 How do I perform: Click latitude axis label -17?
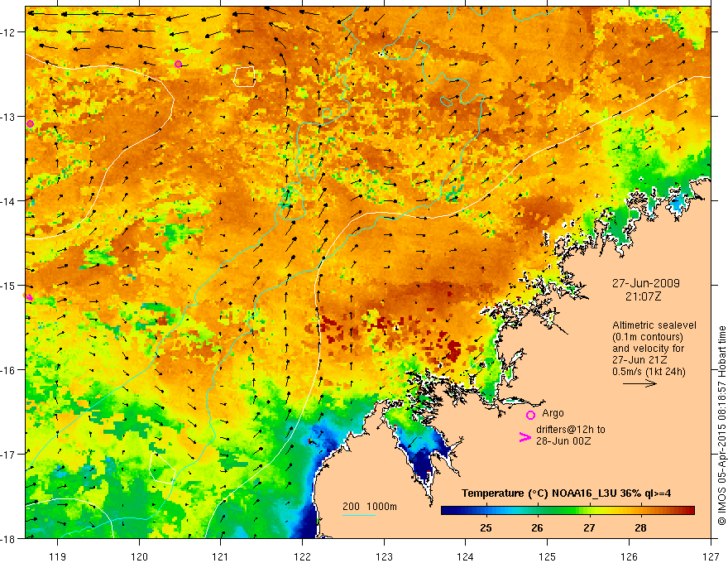tap(7, 455)
